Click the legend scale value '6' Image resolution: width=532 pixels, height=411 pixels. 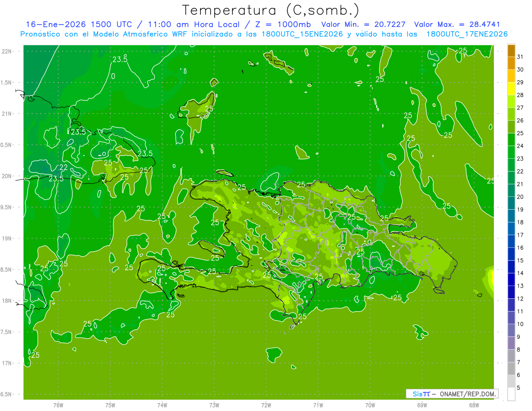tap(519, 375)
